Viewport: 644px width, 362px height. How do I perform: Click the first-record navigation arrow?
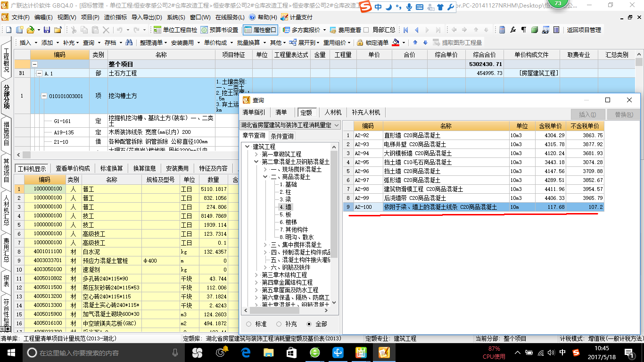405,30
